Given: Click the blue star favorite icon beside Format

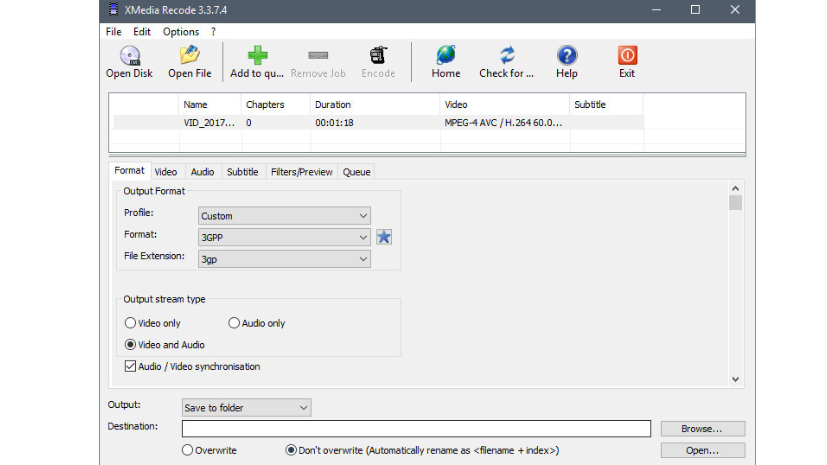Looking at the screenshot, I should coord(384,237).
